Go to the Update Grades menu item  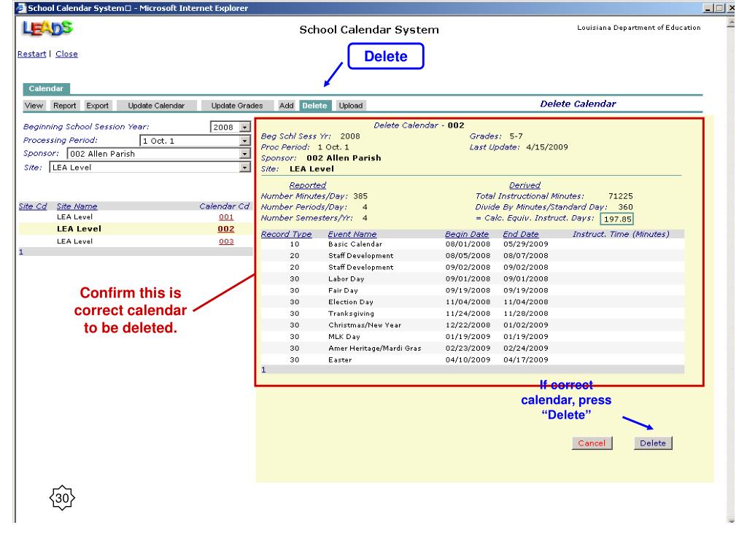(x=237, y=106)
